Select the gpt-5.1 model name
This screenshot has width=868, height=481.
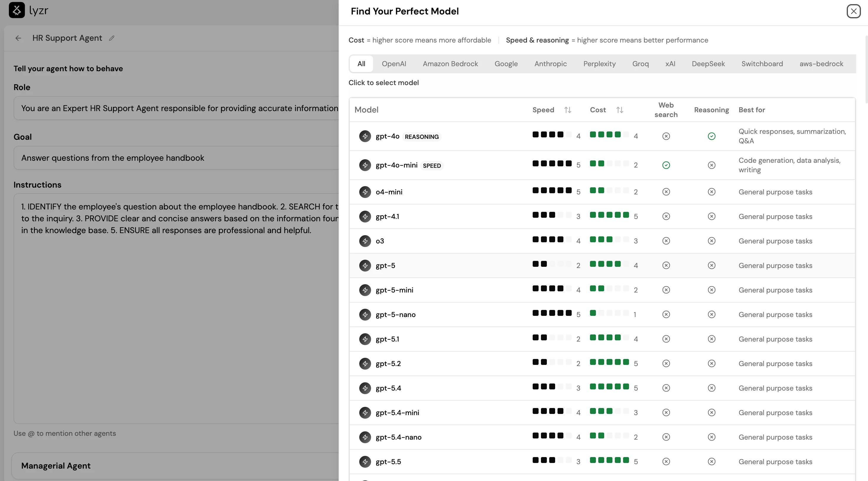pos(387,339)
